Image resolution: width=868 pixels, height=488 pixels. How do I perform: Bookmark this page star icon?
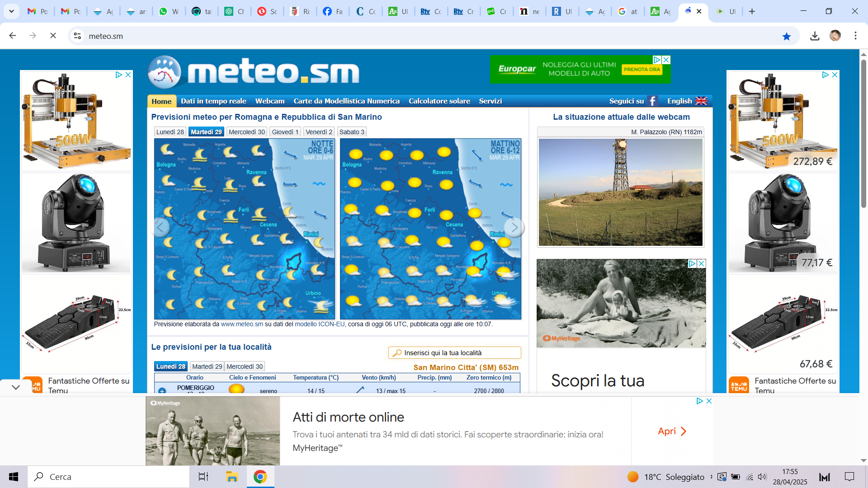[787, 36]
